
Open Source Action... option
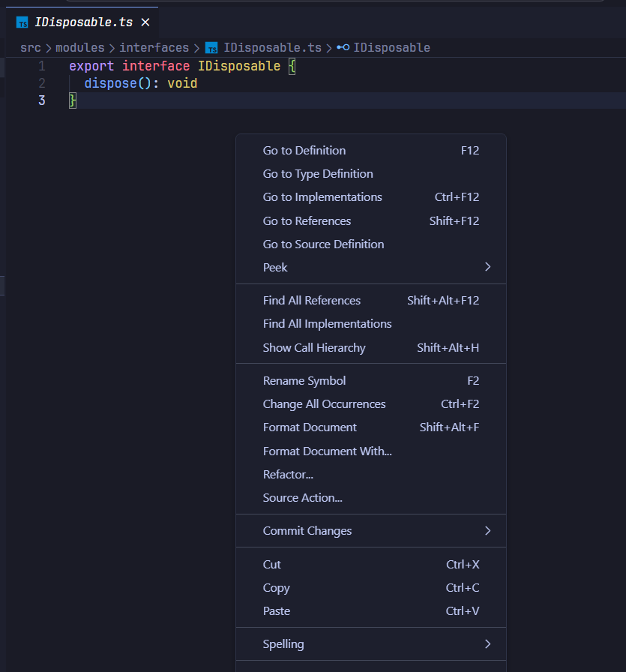[371, 498]
